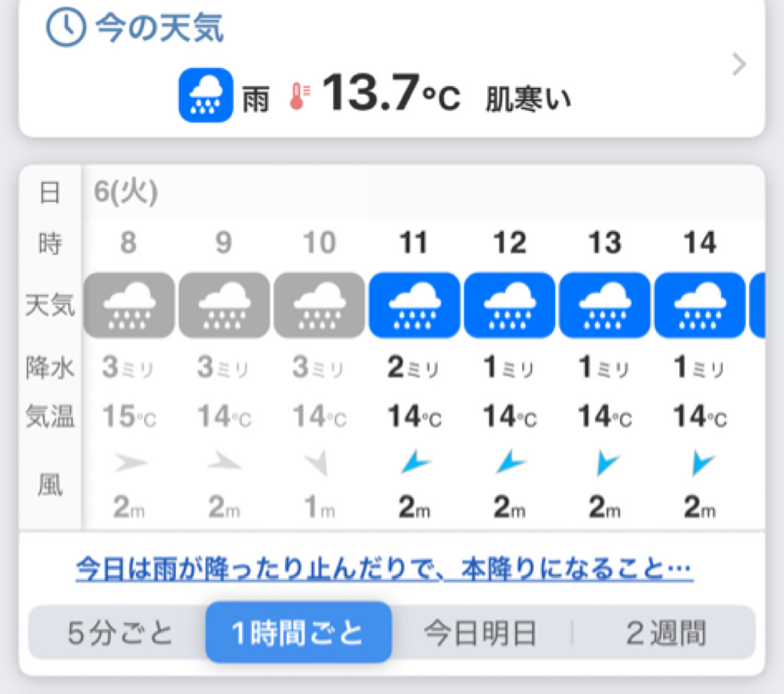
Task: Tap the blue rain icon for current weather
Action: 205,95
